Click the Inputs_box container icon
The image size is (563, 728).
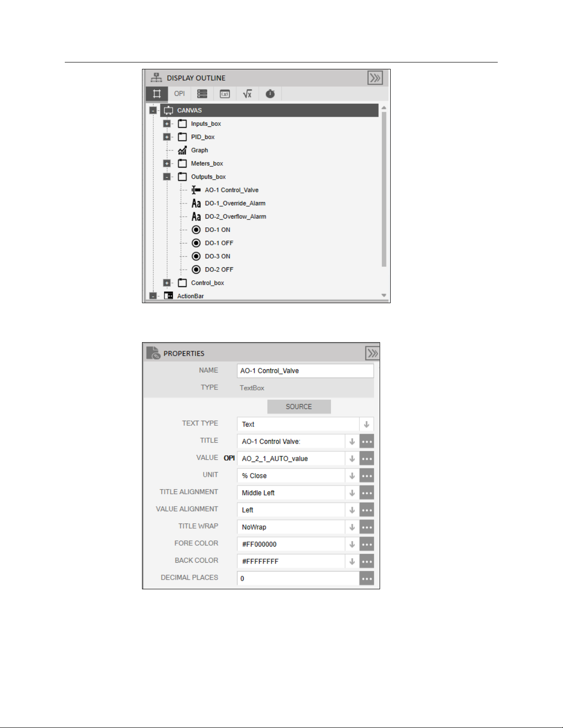pyautogui.click(x=182, y=124)
